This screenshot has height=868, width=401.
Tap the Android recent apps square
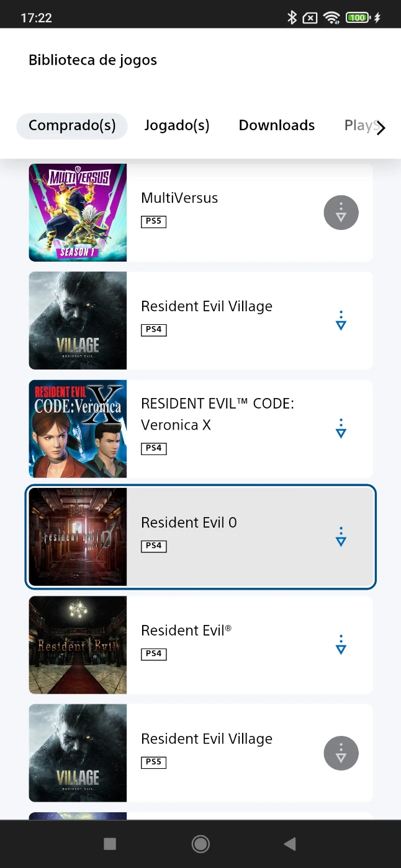110,843
